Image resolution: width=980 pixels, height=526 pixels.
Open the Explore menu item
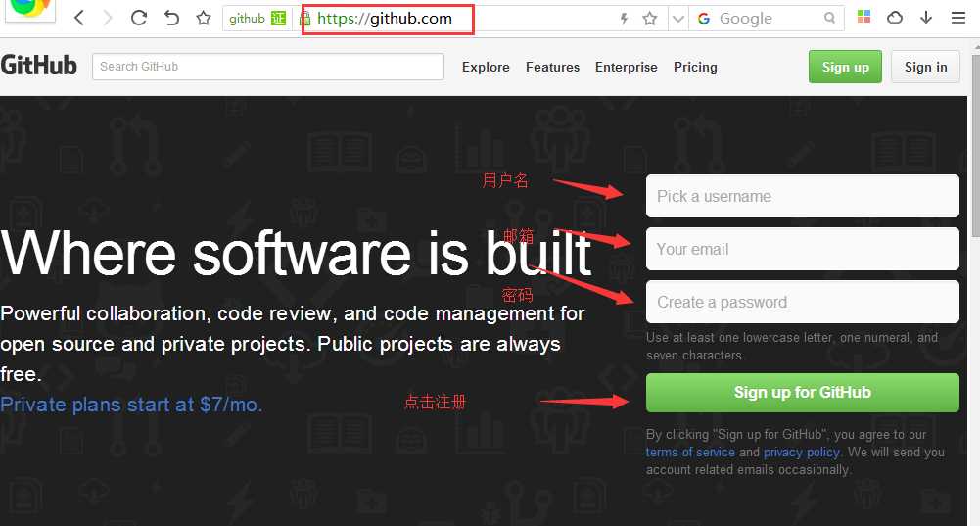(x=486, y=67)
